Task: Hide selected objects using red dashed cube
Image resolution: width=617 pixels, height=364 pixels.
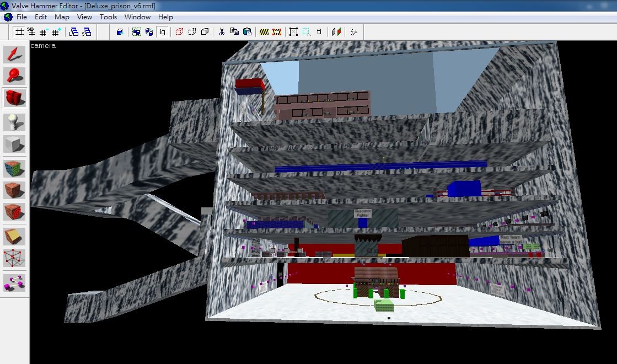Action: [179, 32]
